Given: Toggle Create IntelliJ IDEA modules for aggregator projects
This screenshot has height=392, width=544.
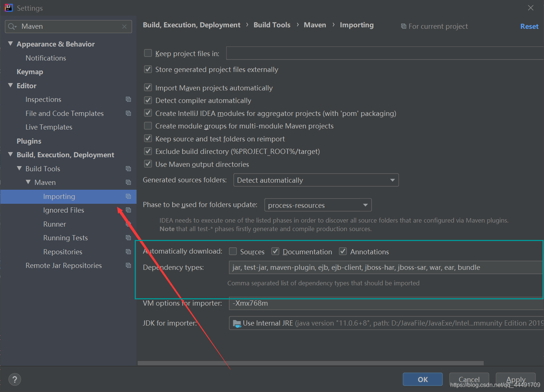Looking at the screenshot, I should point(148,113).
